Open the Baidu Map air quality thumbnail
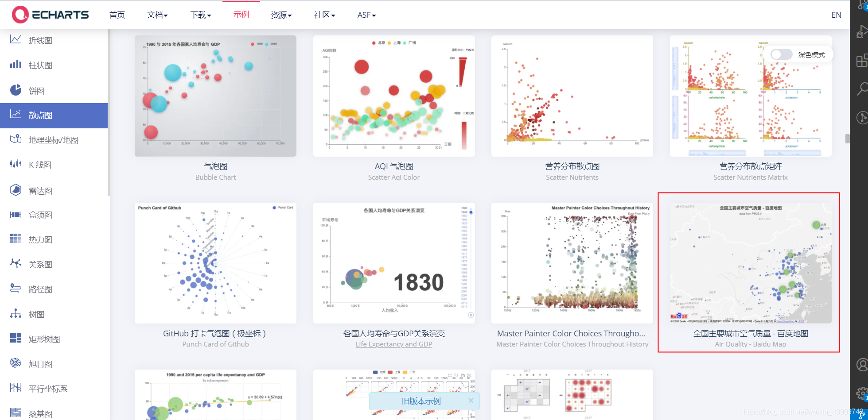Screen dimensions: 868x420 (x=751, y=263)
